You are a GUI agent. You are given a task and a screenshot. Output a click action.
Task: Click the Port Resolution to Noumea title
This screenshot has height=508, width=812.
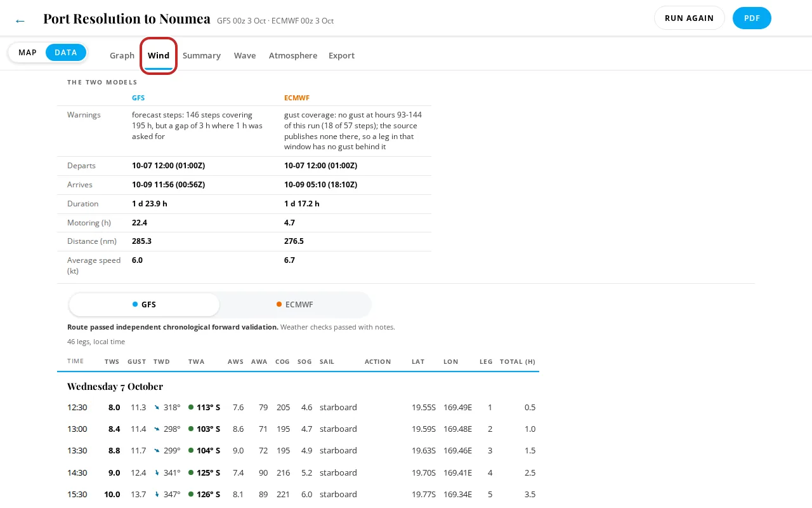click(127, 18)
